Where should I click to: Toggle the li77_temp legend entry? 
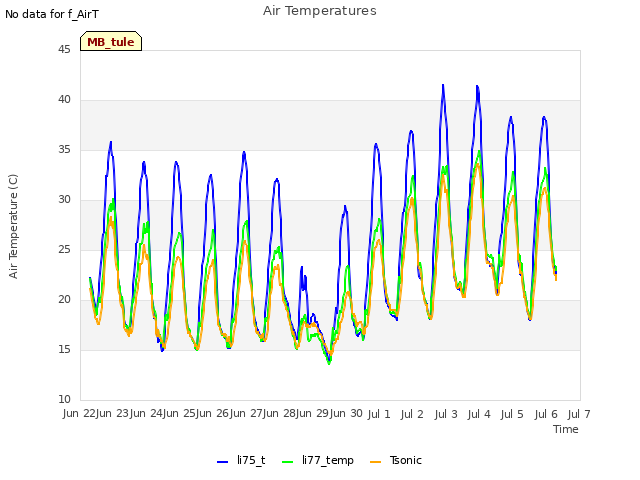(x=318, y=460)
